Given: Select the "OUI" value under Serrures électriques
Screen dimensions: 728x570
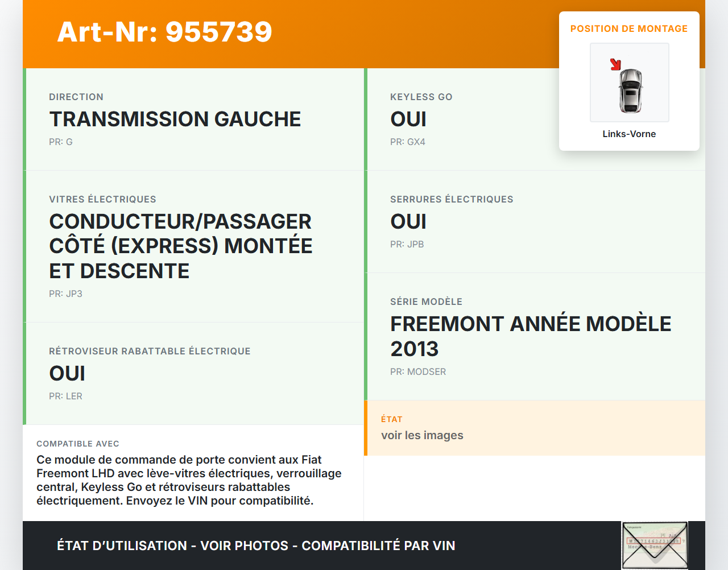Looking at the screenshot, I should coord(408,221).
